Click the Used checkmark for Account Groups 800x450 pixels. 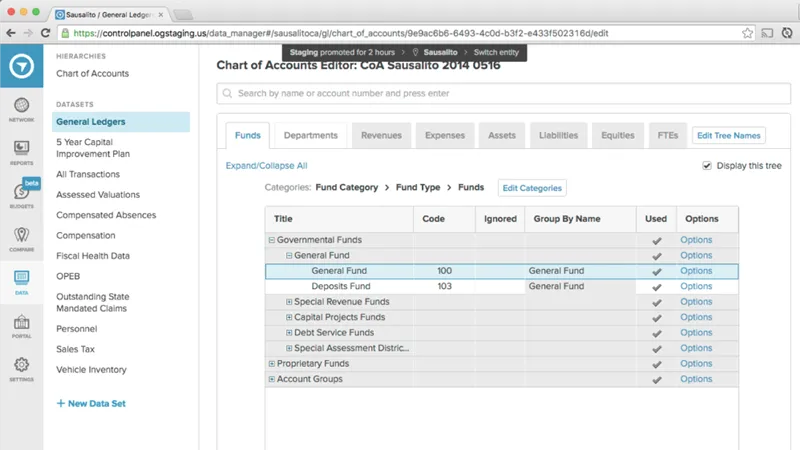pos(657,380)
